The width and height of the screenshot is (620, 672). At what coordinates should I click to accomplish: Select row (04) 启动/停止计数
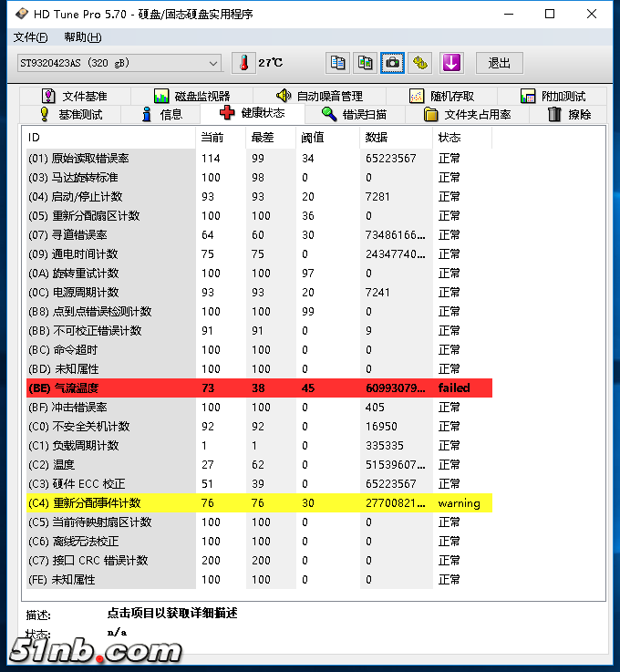259,197
